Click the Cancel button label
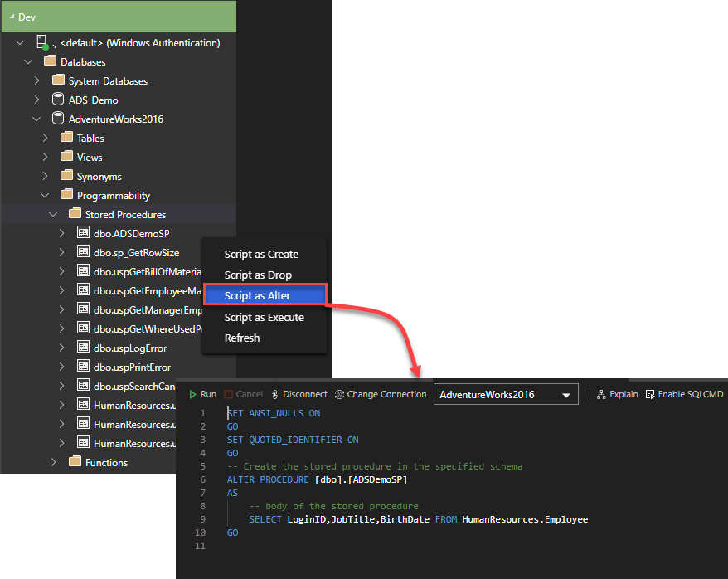Screen dimensions: 728x579 250,394
